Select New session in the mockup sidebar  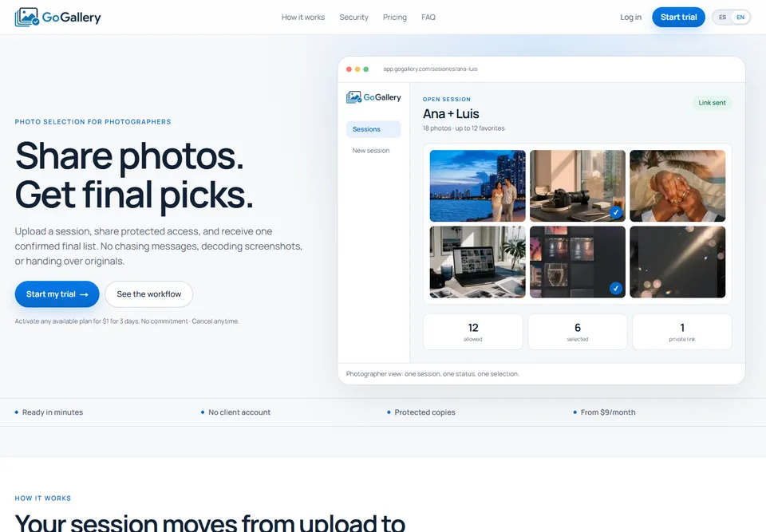pos(371,151)
